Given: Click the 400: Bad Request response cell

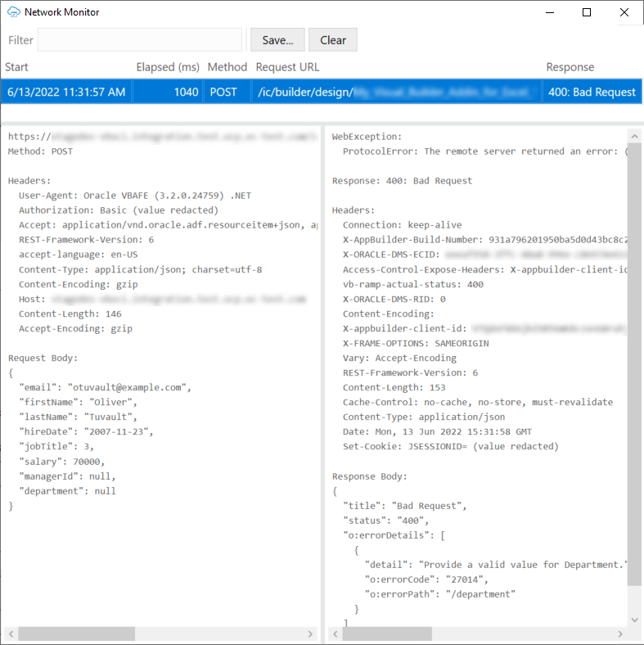Looking at the screenshot, I should tap(592, 92).
